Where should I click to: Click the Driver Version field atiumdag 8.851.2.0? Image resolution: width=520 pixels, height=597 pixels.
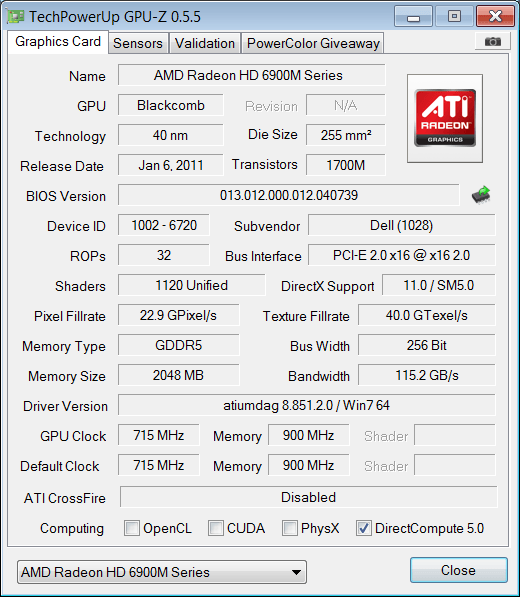point(307,405)
